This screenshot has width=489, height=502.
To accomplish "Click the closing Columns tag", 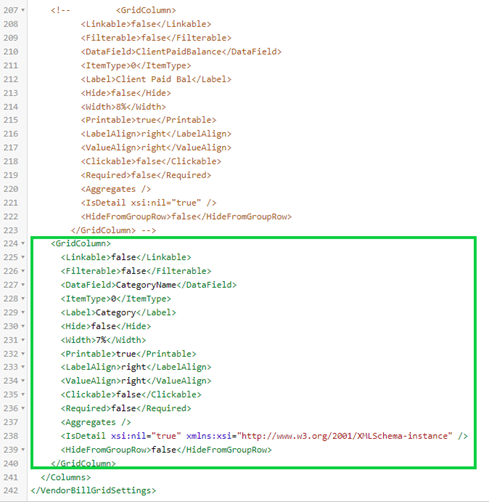I will [x=65, y=477].
